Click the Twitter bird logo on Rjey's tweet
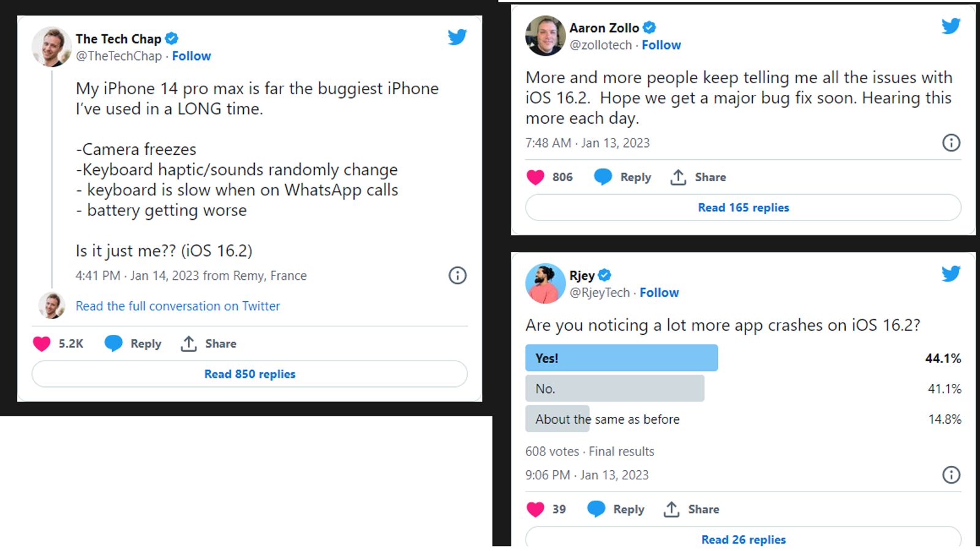Screen dimensions: 980x551 point(951,274)
